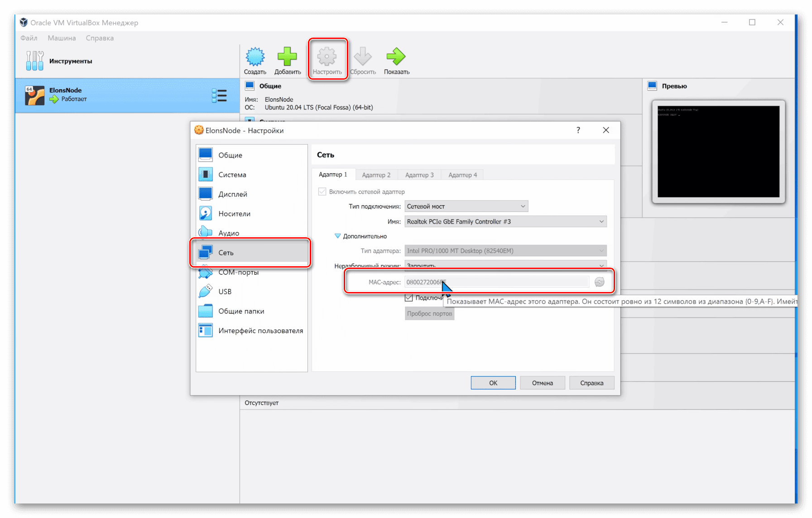
Task: Select Носители storage category
Action: click(x=252, y=213)
